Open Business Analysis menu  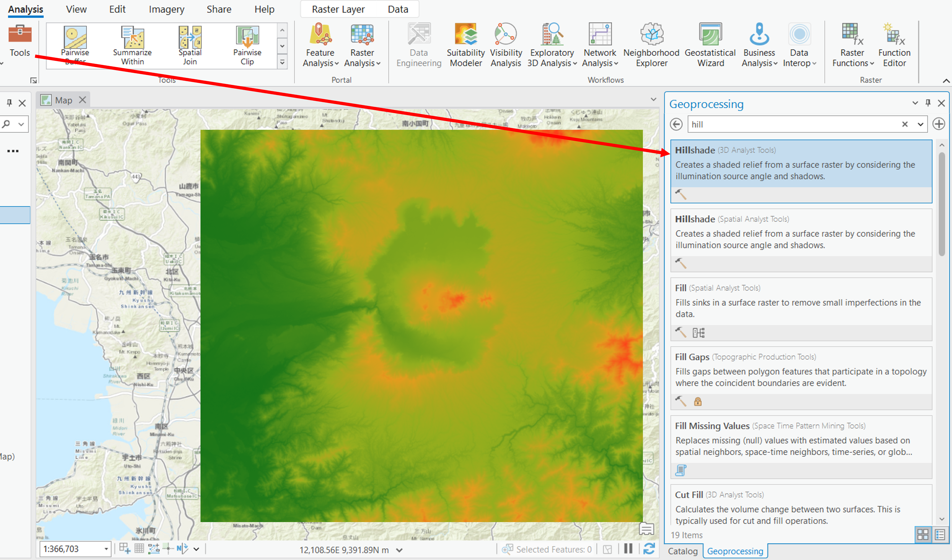[x=759, y=45]
